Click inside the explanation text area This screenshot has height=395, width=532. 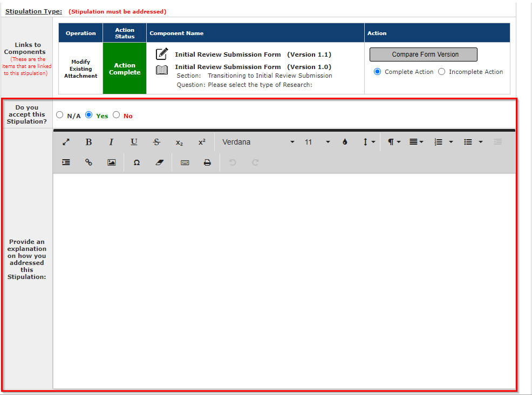[284, 281]
